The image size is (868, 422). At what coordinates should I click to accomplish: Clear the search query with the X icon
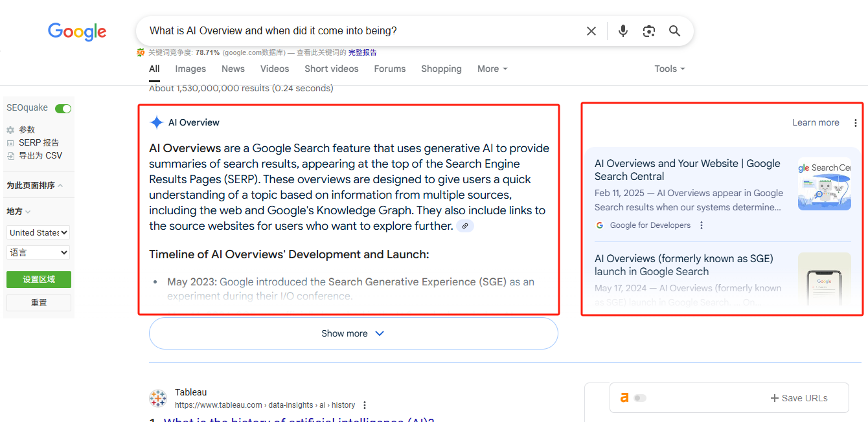coord(591,30)
